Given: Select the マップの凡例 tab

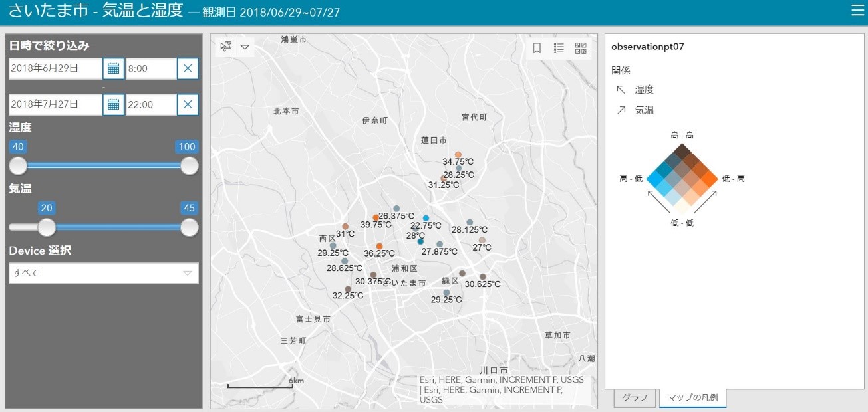Looking at the screenshot, I should 692,398.
